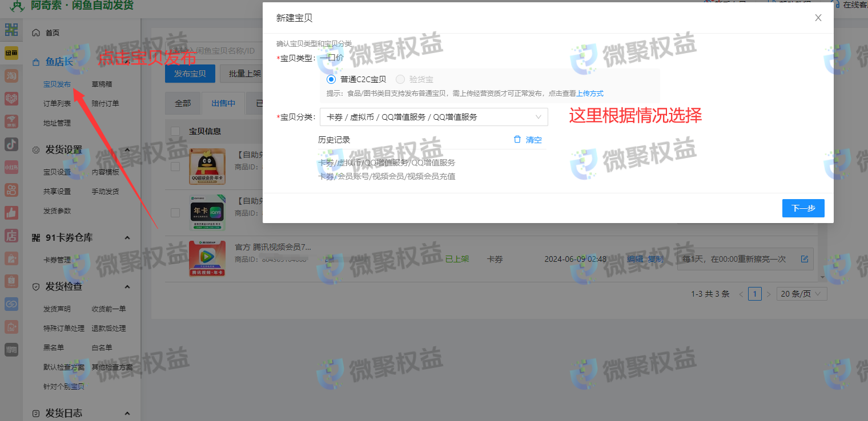The width and height of the screenshot is (868, 421).
Task: Open 宝贝发布 in the sidebar
Action: 57,84
